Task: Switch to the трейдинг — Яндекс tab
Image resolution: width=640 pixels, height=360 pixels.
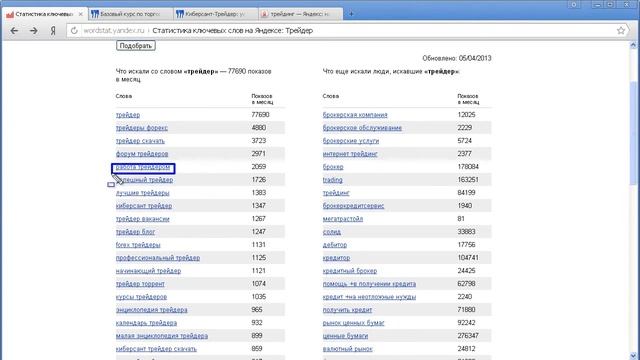Action: click(300, 14)
